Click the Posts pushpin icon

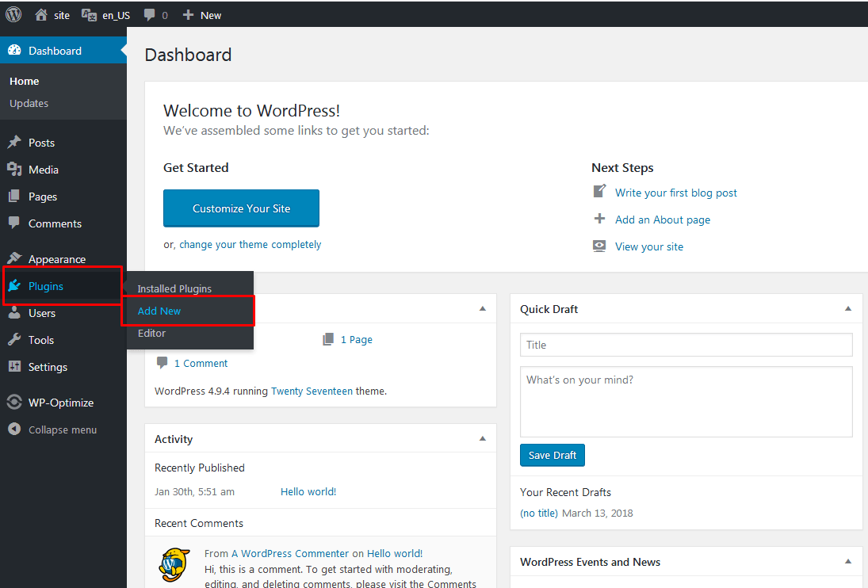14,142
